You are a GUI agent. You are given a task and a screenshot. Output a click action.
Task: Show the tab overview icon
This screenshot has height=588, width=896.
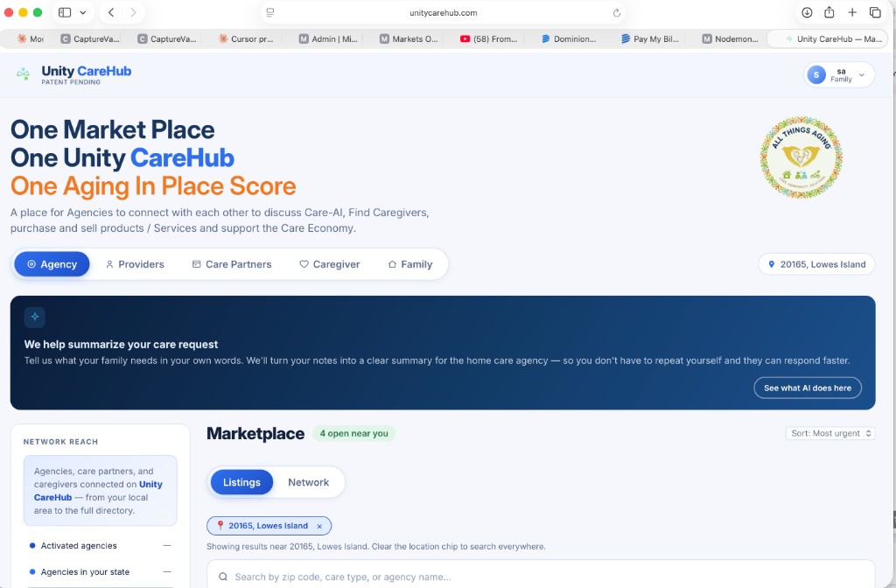[x=875, y=12]
